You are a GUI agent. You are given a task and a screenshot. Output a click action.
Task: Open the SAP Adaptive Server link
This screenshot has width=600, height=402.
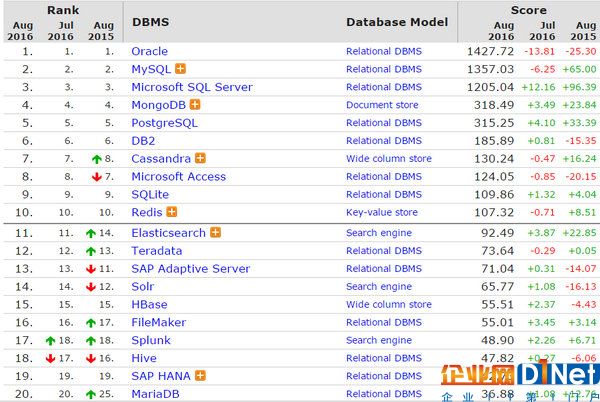tap(191, 269)
